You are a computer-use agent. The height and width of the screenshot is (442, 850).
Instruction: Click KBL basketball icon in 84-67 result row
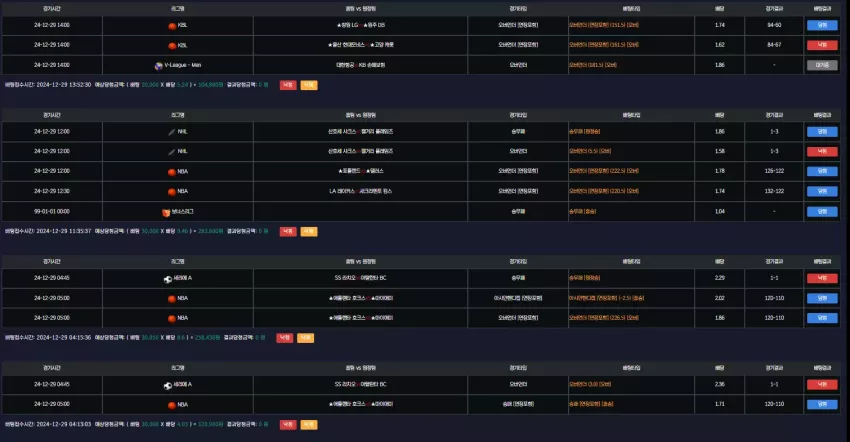172,46
